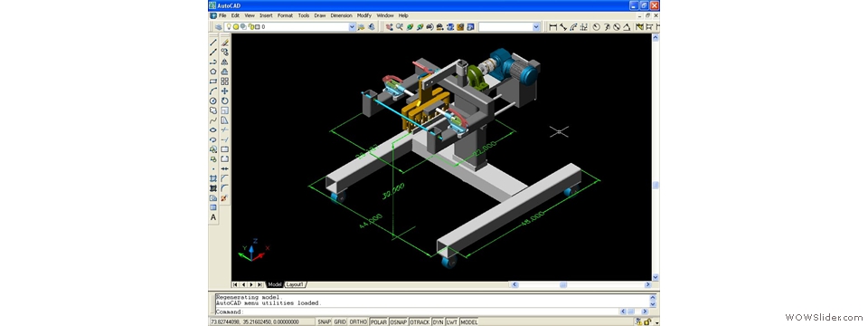Toggle GRID display in status bar
The height and width of the screenshot is (326, 868).
pos(340,321)
